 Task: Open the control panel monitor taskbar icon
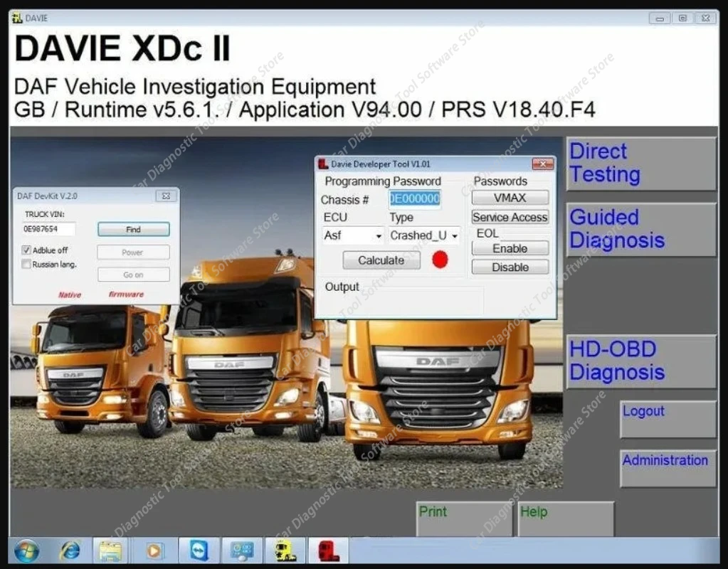242,551
